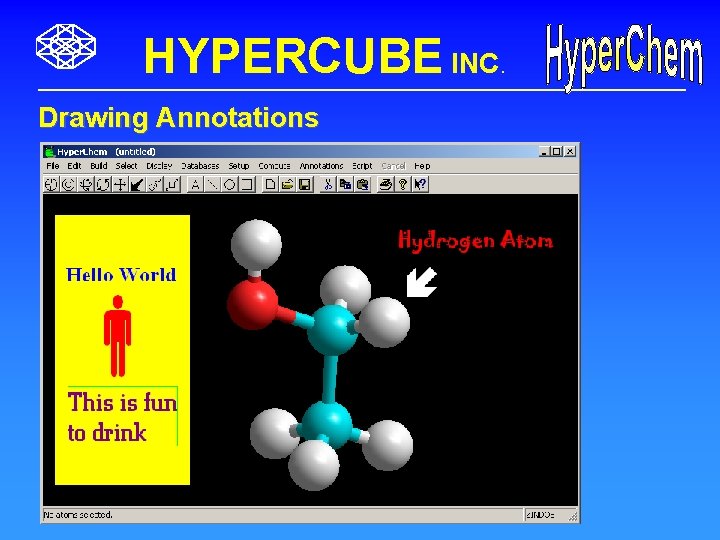Select the Zoom tool icon
The image size is (720, 540).
[x=155, y=185]
